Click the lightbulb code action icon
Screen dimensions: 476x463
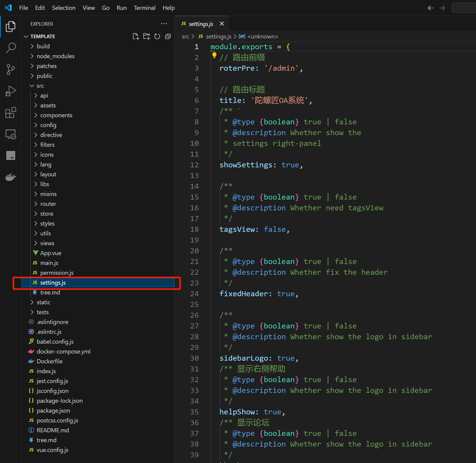click(x=214, y=55)
